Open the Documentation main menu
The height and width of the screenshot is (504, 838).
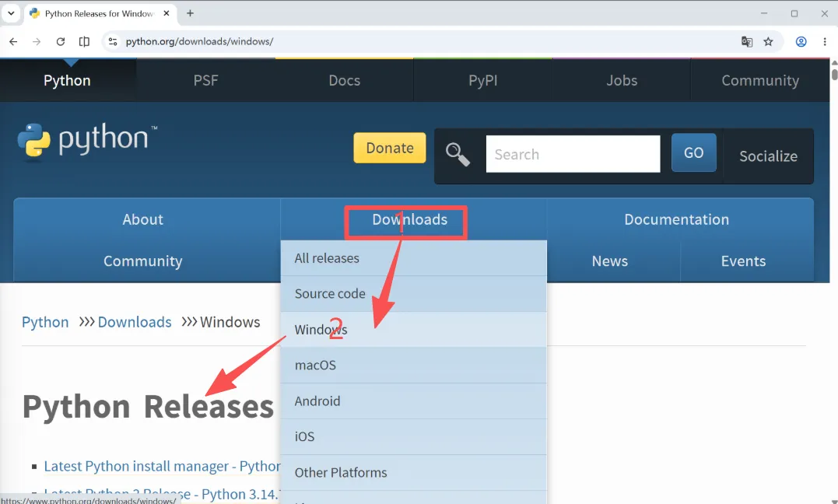677,219
